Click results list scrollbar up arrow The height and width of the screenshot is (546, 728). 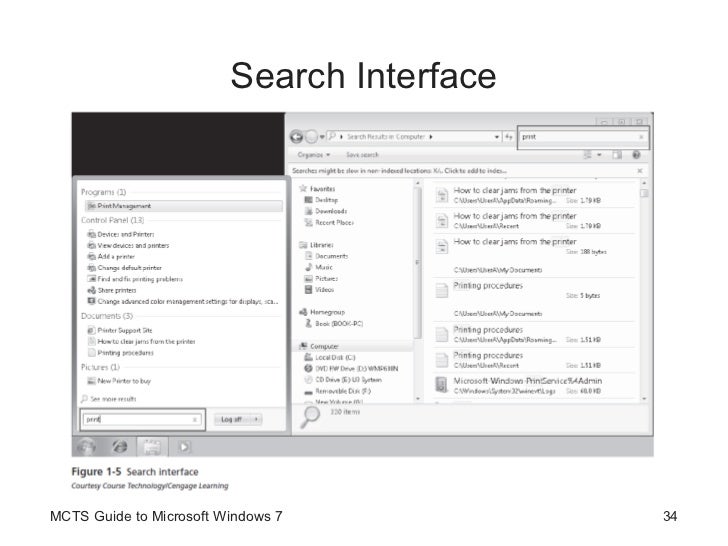pyautogui.click(x=644, y=183)
